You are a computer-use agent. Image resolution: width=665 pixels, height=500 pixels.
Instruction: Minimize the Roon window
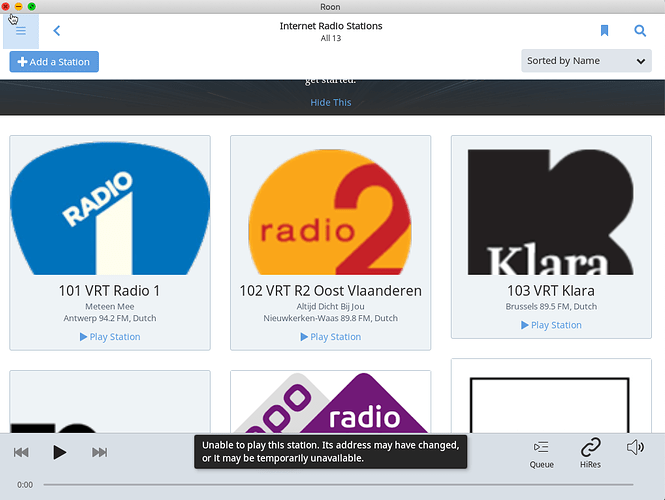(x=19, y=6)
